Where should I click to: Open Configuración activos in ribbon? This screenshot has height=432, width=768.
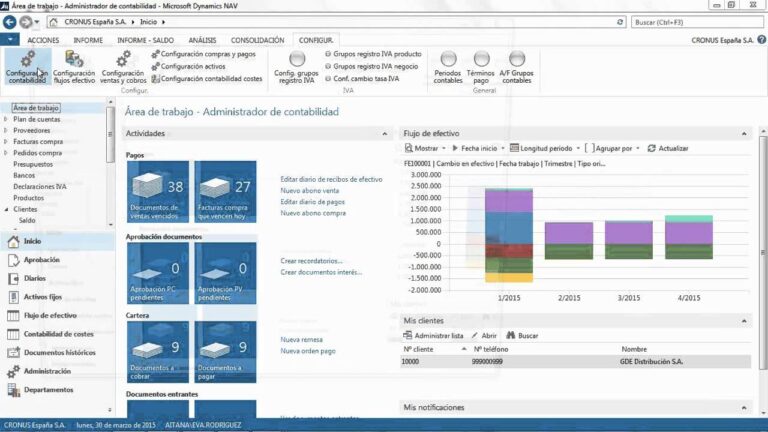tap(189, 66)
